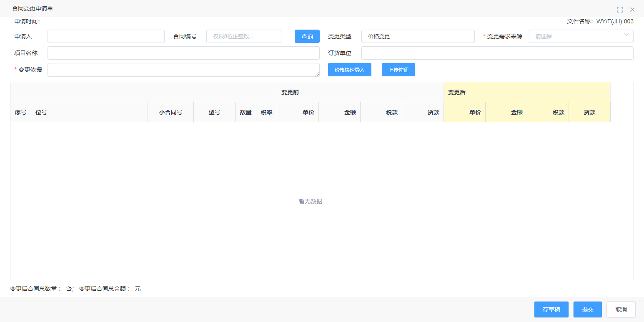Click the 价格快速导入 button

coord(349,70)
